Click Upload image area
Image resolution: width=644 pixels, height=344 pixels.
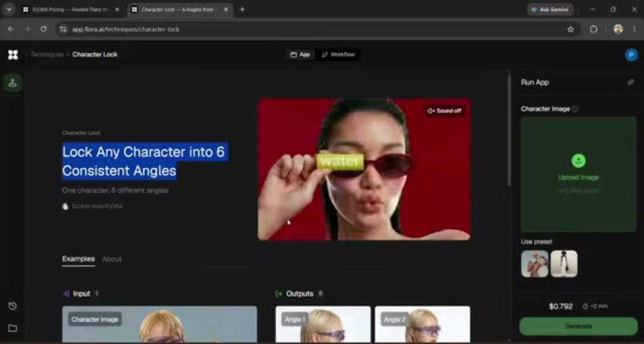point(578,175)
